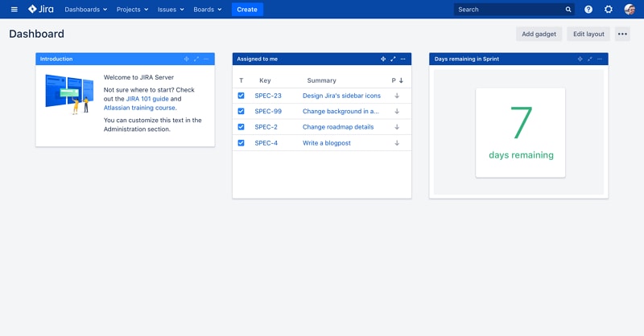This screenshot has height=336, width=644.
Task: Click the priority arrow for SPEC-99
Action: 397,111
